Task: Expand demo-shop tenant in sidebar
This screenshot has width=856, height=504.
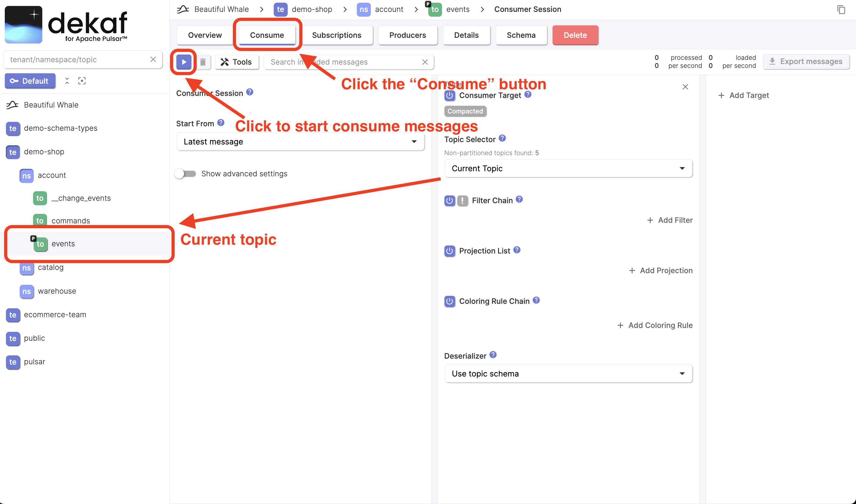Action: point(44,152)
